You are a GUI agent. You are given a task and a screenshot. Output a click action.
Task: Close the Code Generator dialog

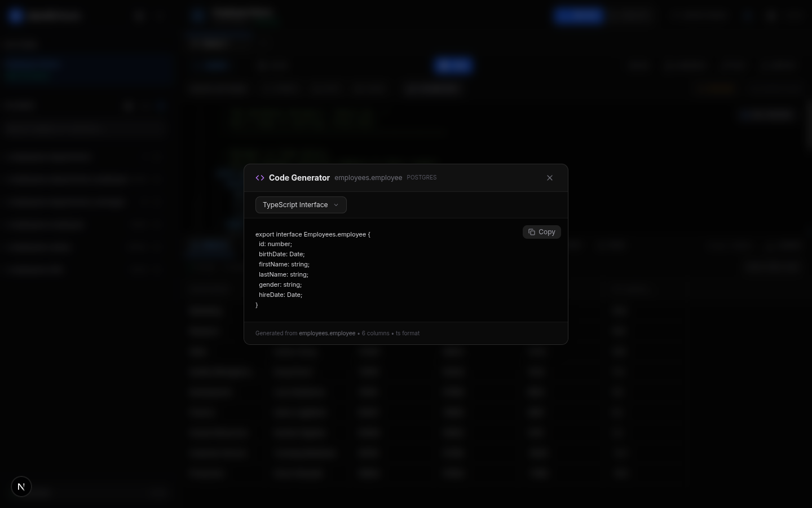[x=550, y=178]
